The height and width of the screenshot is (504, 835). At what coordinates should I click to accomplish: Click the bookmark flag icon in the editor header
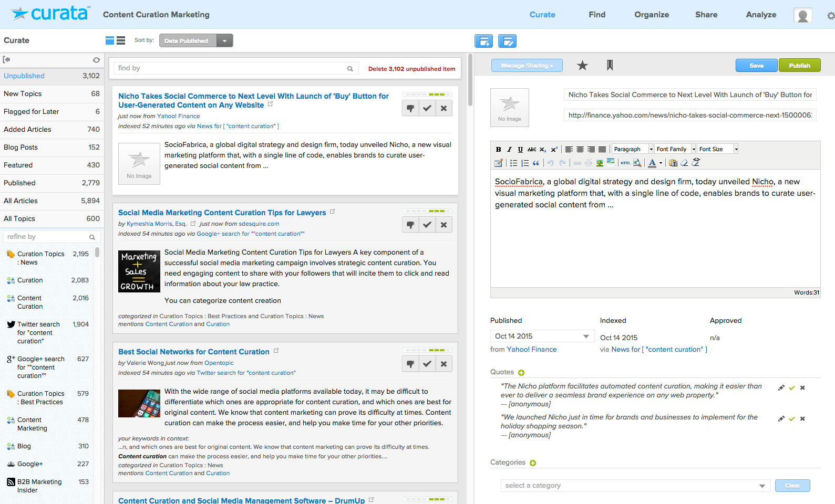point(610,66)
